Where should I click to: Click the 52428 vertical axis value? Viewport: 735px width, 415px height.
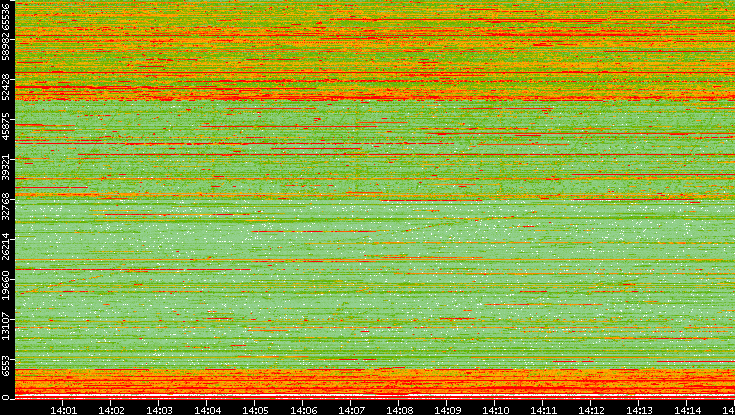5,86
